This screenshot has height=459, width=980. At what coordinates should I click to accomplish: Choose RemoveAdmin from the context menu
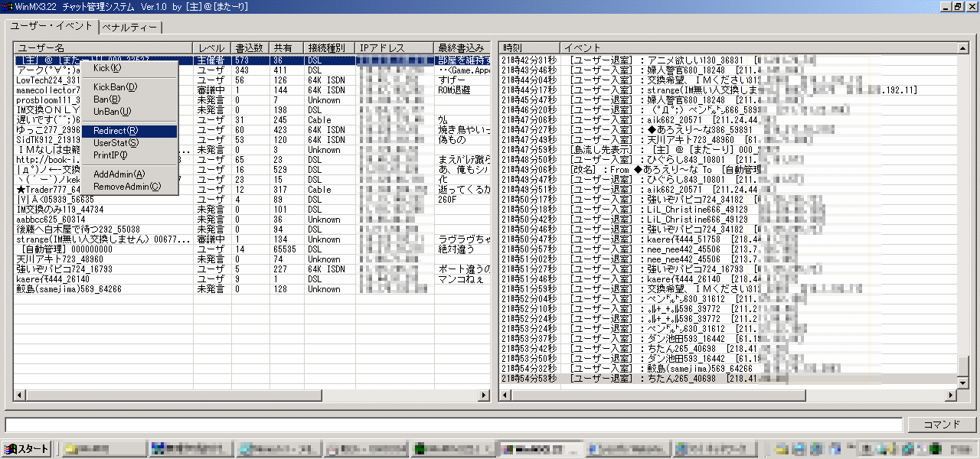pyautogui.click(x=127, y=187)
